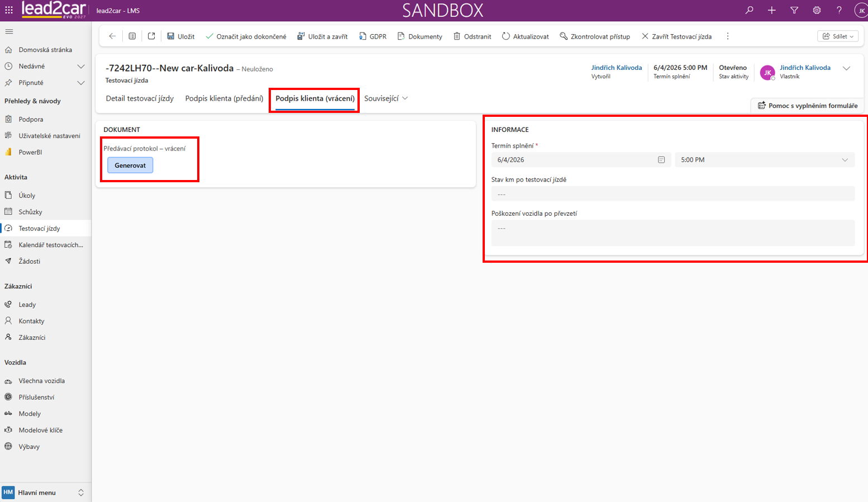
Task: Open Všechna vozidla in sidebar
Action: (45, 381)
